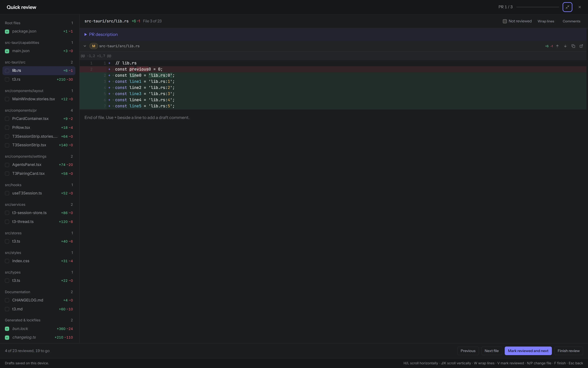Click the Next file button
588x368 pixels.
point(492,351)
